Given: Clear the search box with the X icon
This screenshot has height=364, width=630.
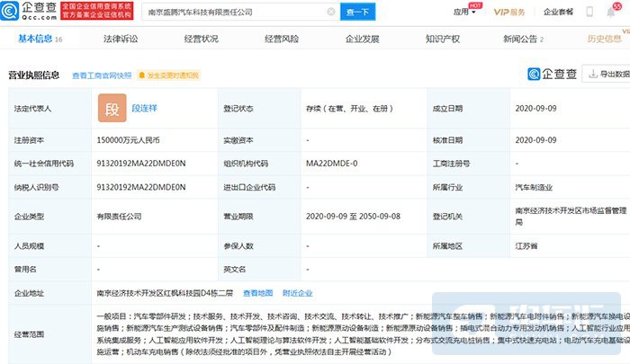Looking at the screenshot, I should coord(331,12).
